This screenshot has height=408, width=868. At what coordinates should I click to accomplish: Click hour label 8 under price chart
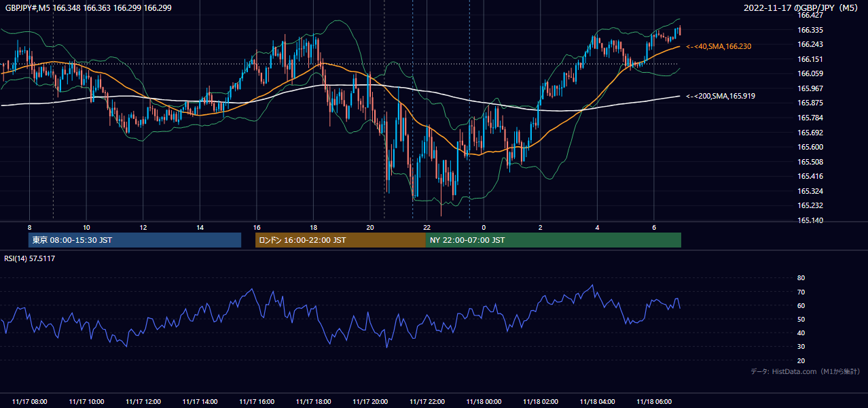pos(29,227)
